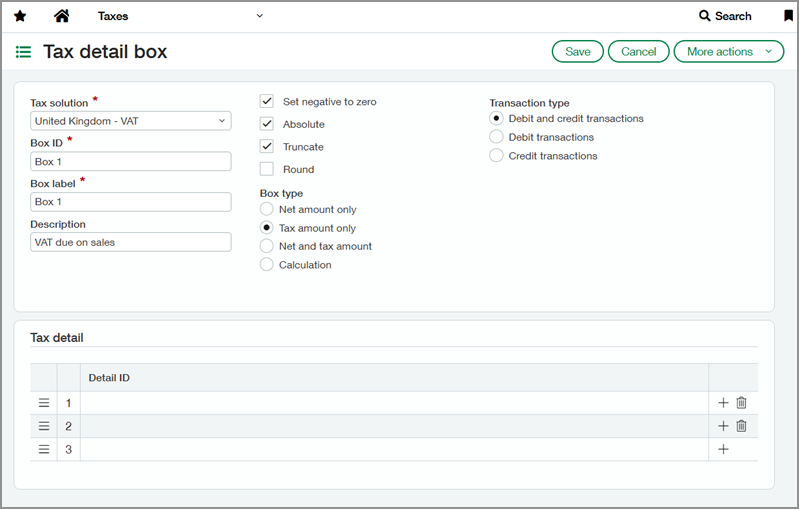Open the list menu icon beside title
This screenshot has width=799, height=509.
(x=23, y=52)
